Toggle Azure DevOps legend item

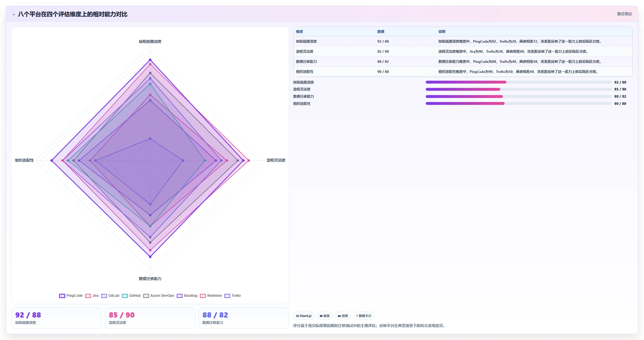159,296
